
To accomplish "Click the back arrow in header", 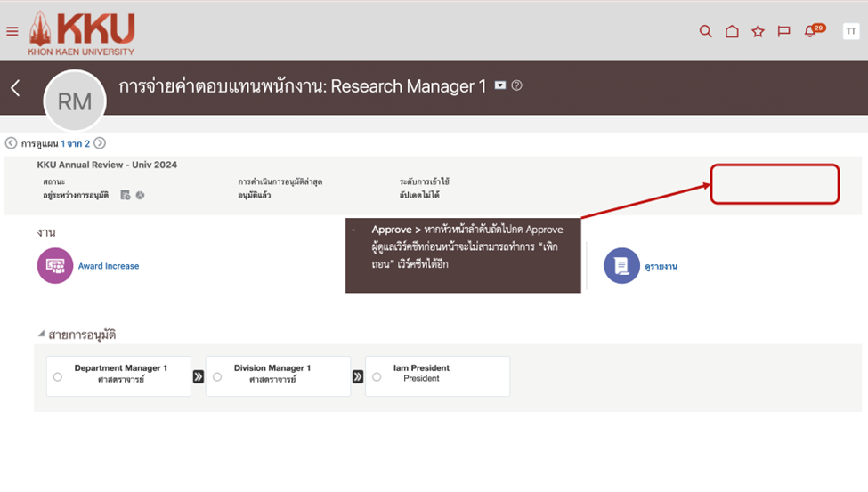I will [15, 87].
